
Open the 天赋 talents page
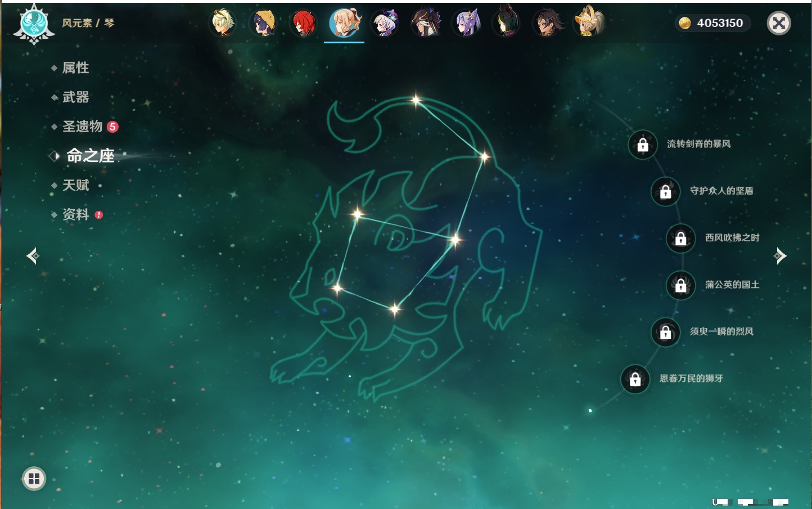coord(75,185)
